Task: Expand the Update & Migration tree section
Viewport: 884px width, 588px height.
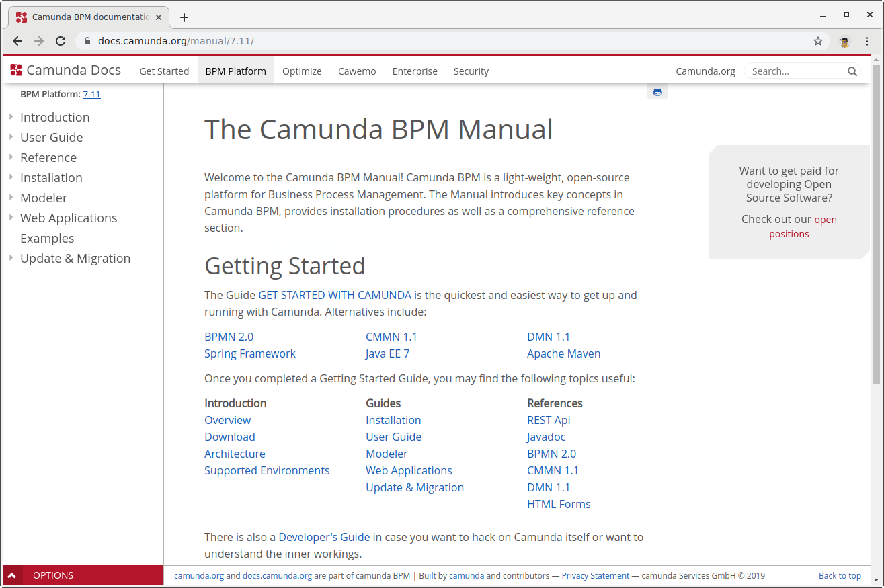Action: coord(11,258)
